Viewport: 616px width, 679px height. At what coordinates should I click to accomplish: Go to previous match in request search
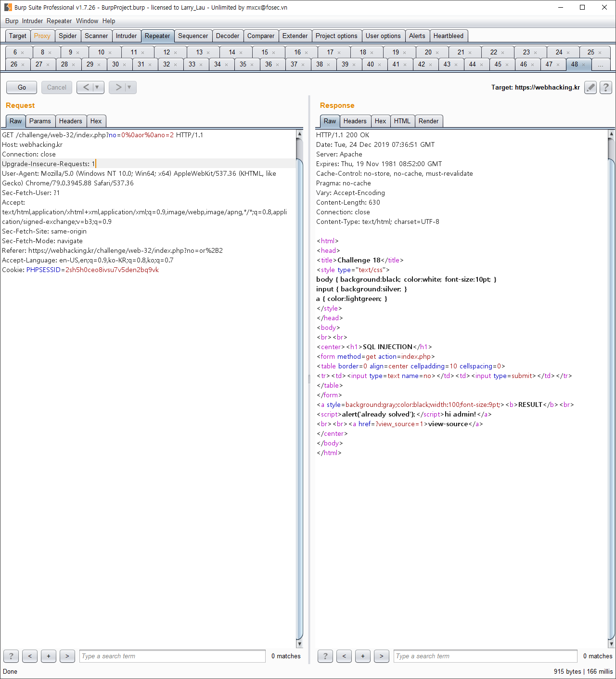tap(30, 656)
